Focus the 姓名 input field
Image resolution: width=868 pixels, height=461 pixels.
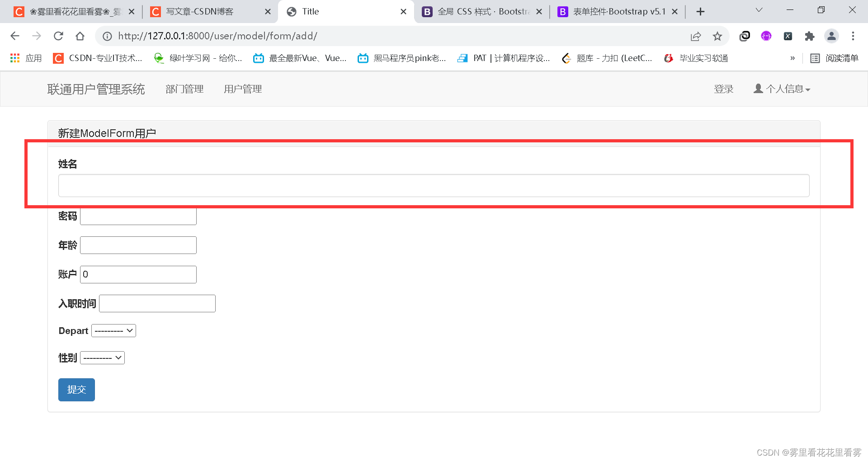(434, 186)
